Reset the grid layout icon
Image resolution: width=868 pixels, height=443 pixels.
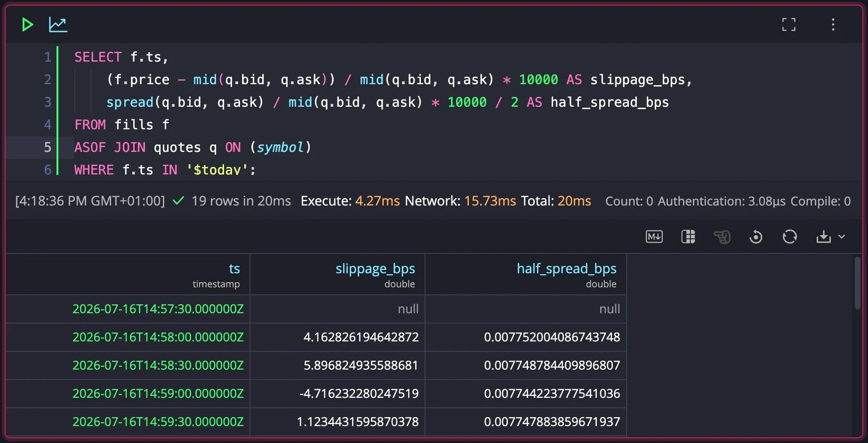point(756,237)
